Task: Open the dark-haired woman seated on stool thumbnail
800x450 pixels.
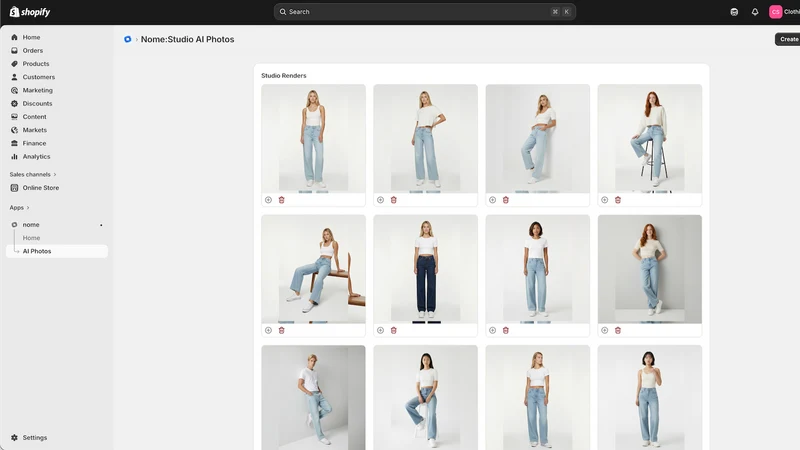Action: click(426, 398)
